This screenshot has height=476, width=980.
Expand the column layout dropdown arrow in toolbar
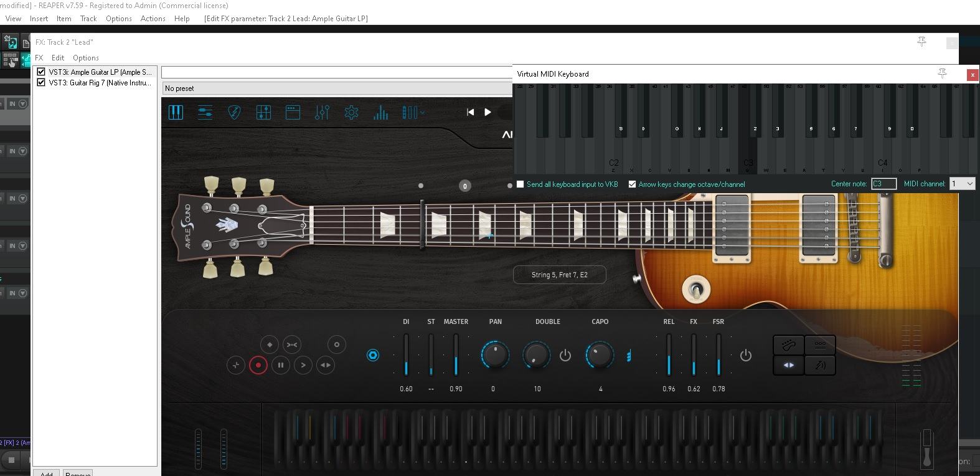(423, 113)
